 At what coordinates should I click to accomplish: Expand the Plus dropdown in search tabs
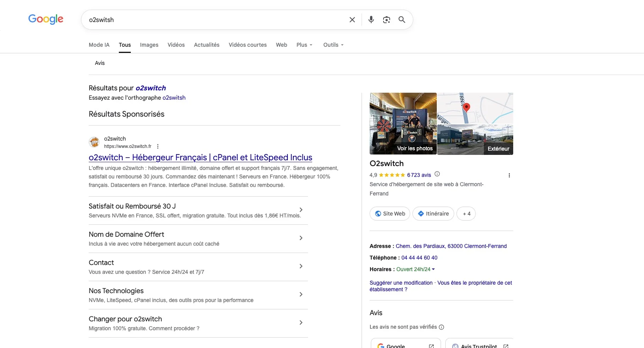(x=304, y=45)
